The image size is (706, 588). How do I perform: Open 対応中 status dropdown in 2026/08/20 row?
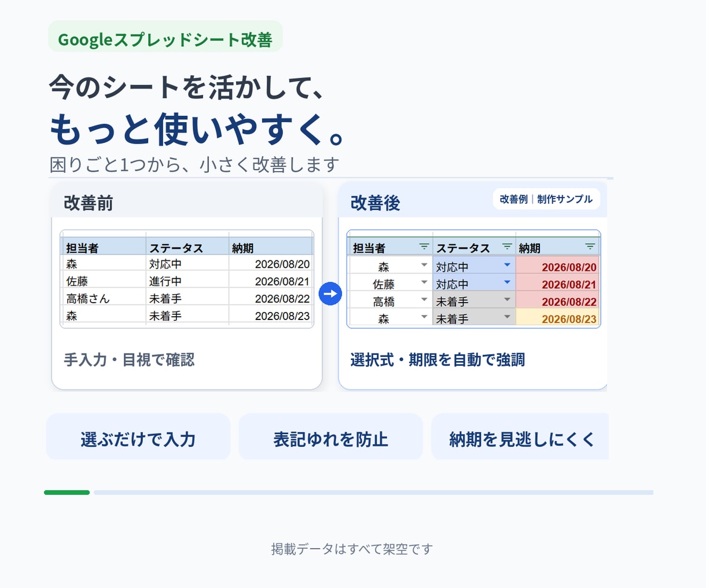[x=507, y=265]
